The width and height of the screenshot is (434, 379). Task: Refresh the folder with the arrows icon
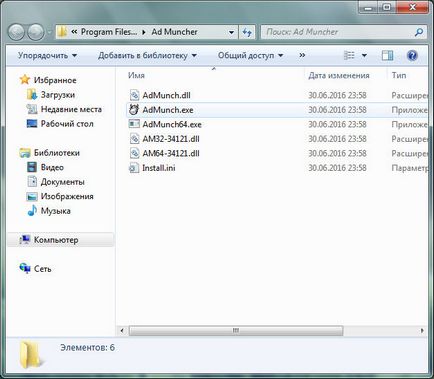coord(247,32)
